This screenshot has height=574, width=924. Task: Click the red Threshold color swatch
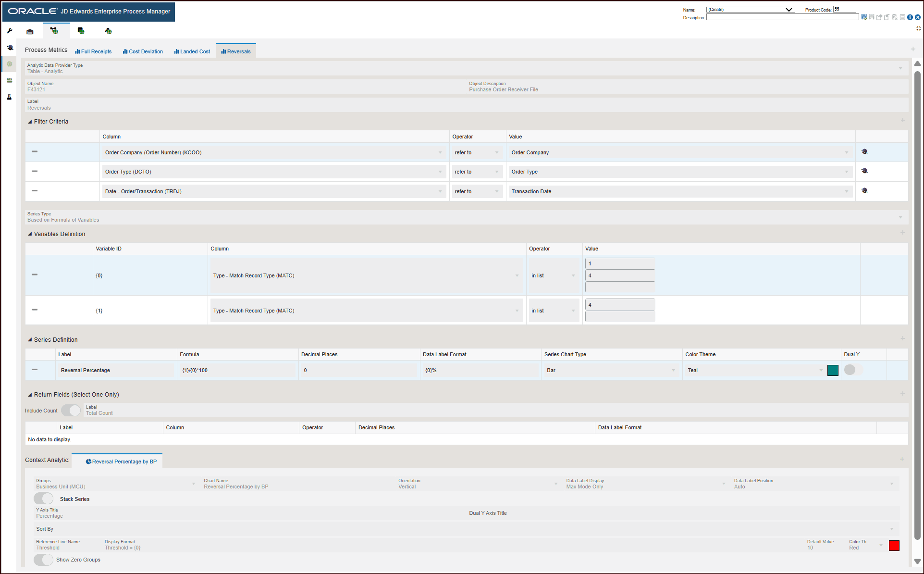[x=894, y=545]
